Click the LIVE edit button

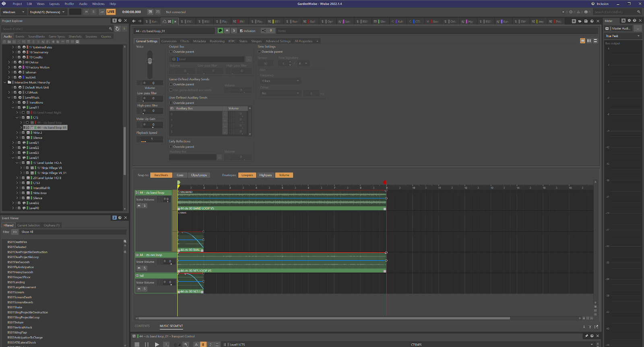pos(111,12)
